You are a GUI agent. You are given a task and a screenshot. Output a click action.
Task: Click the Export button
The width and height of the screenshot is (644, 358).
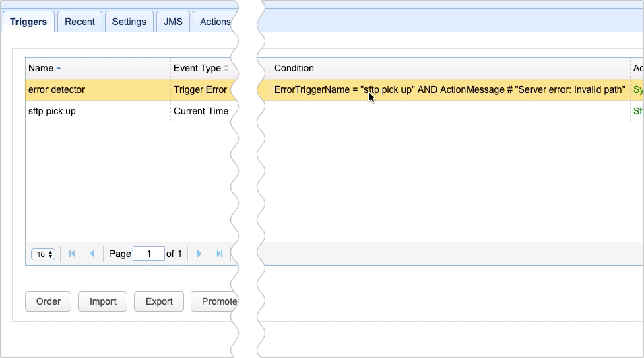coord(159,301)
